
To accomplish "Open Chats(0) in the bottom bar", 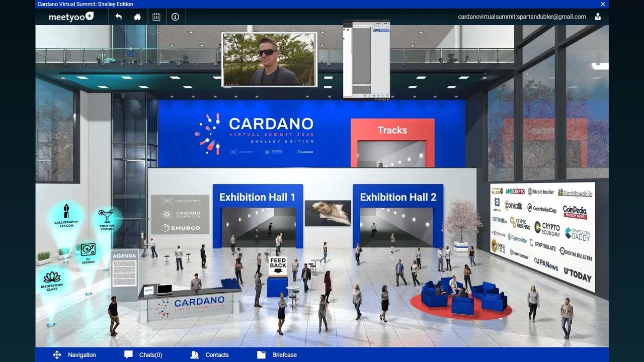I will [x=143, y=355].
